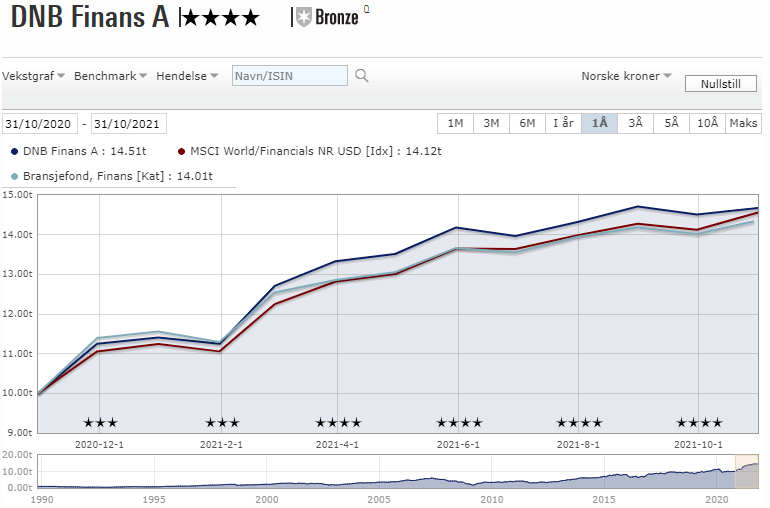The width and height of the screenshot is (770, 508).
Task: Click the MSCI World/Financials NR USD legend label
Action: tap(316, 151)
